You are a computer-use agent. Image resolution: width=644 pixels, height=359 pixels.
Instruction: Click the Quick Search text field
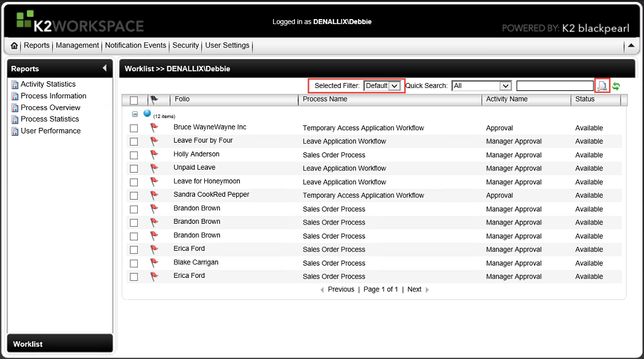(x=555, y=86)
